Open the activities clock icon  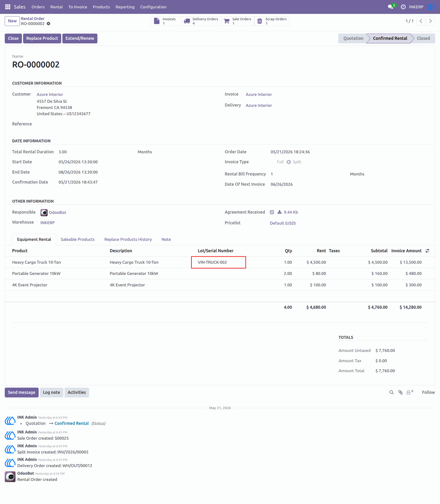[x=403, y=7]
